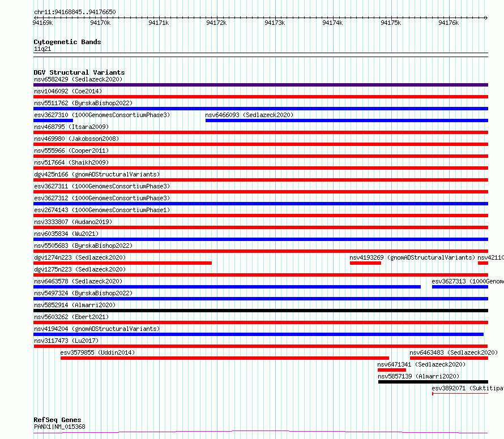Click the nsv4194204 (gnomADStructuralVariants) label
This screenshot has width=504, height=439.
click(x=97, y=329)
